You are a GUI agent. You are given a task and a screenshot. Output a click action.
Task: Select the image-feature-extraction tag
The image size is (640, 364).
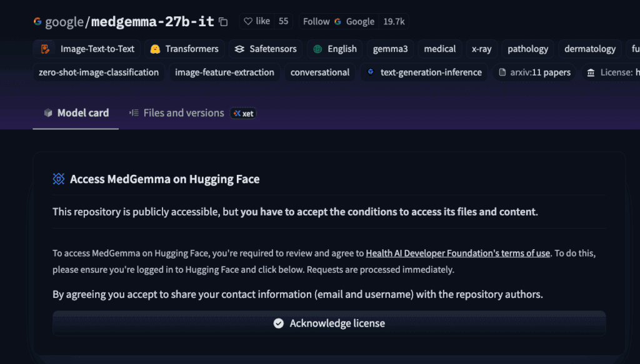(224, 72)
